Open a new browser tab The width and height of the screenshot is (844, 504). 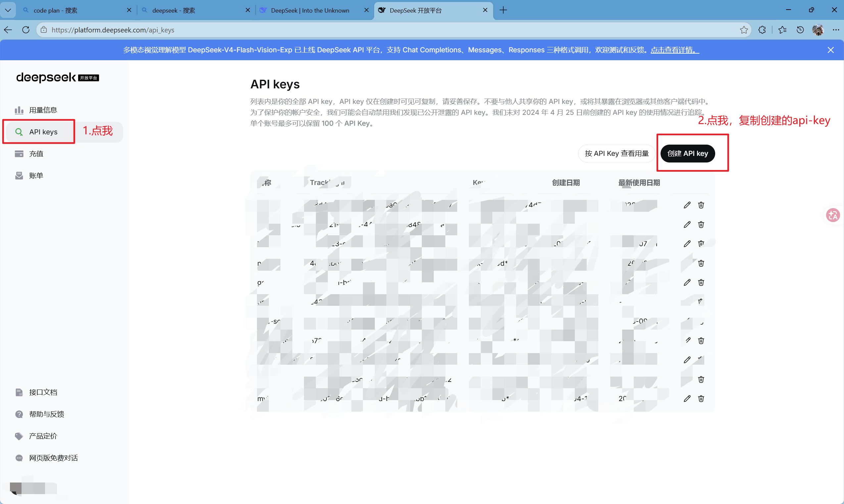point(503,10)
